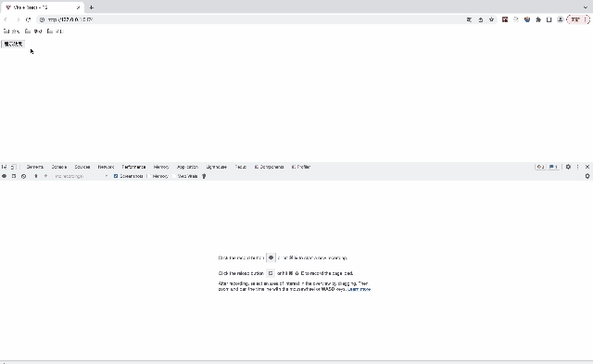Switch to the Lighthouse tab
Image resolution: width=593 pixels, height=364 pixels.
[x=216, y=167]
